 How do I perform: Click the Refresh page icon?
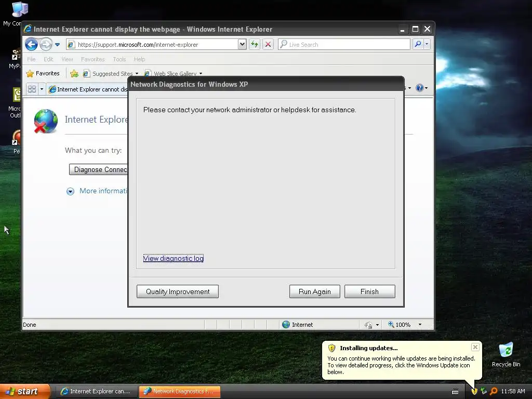click(x=255, y=44)
